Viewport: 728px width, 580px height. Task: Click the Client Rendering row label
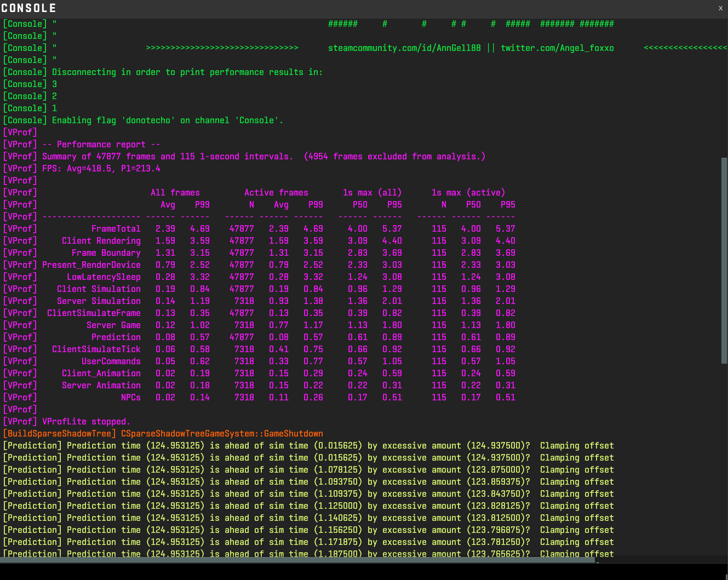click(x=101, y=241)
